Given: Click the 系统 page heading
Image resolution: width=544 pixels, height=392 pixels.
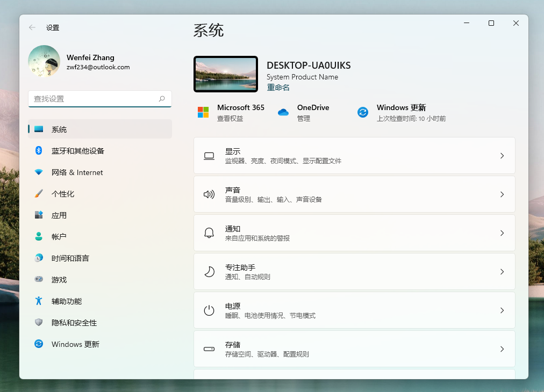Looking at the screenshot, I should (x=208, y=31).
